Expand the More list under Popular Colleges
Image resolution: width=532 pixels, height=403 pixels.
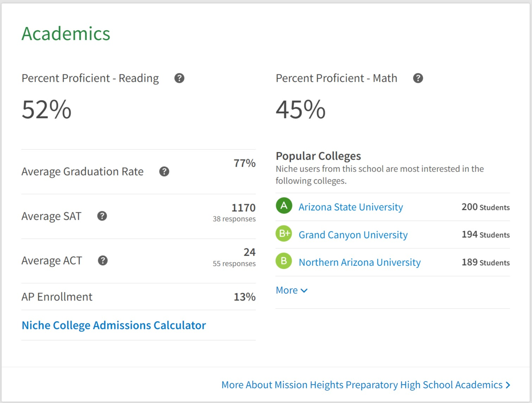(x=292, y=290)
